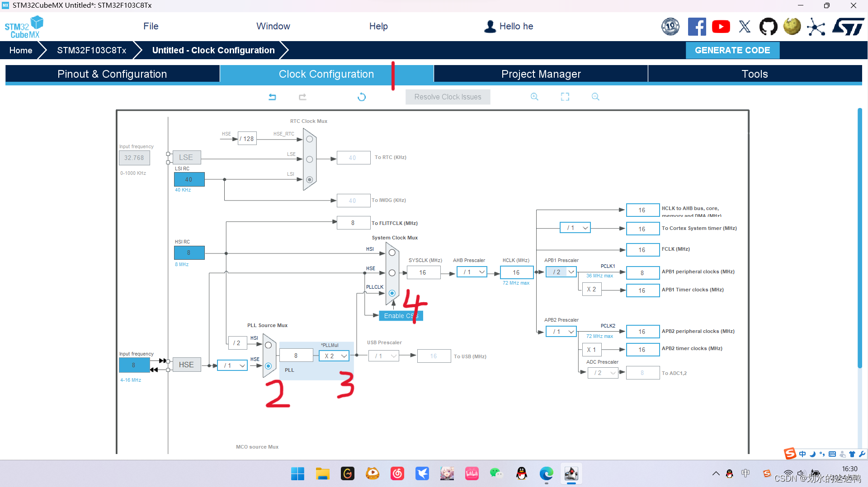The height and width of the screenshot is (487, 868).
Task: Open the PLLMul X 2 dropdown
Action: click(334, 356)
